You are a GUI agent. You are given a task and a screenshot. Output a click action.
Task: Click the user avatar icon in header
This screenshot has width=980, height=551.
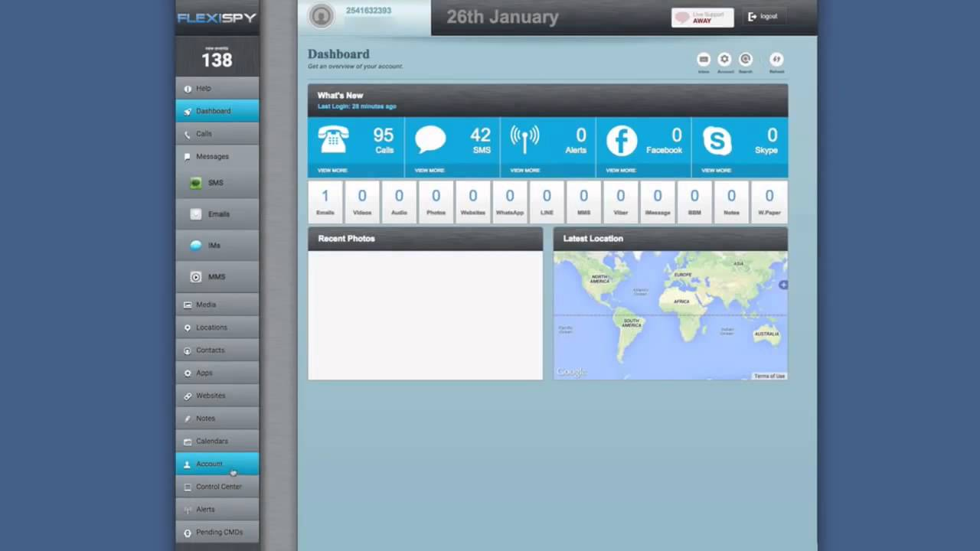(x=322, y=16)
